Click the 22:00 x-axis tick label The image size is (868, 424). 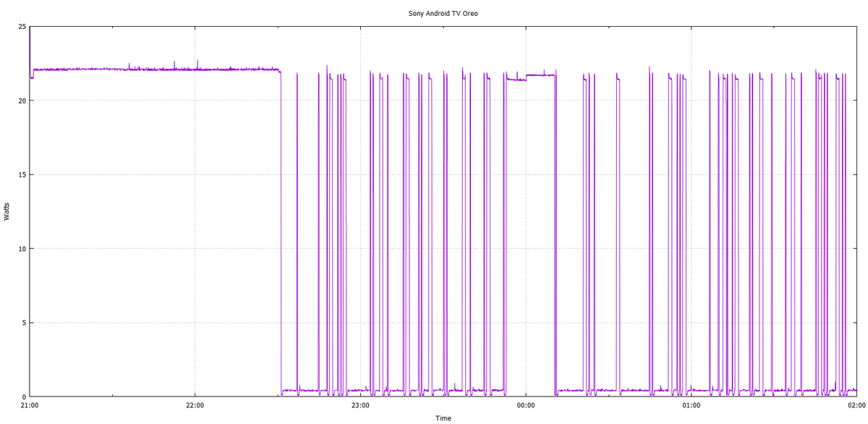195,405
